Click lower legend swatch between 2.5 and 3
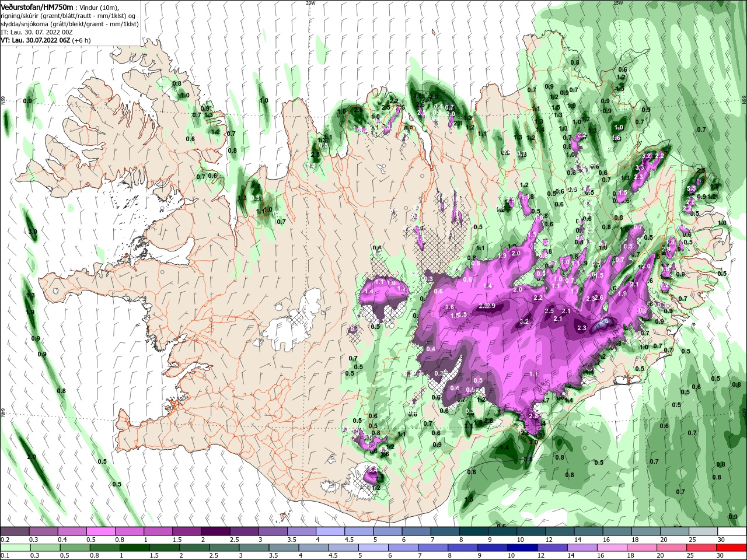The image size is (747, 560). click(224, 548)
